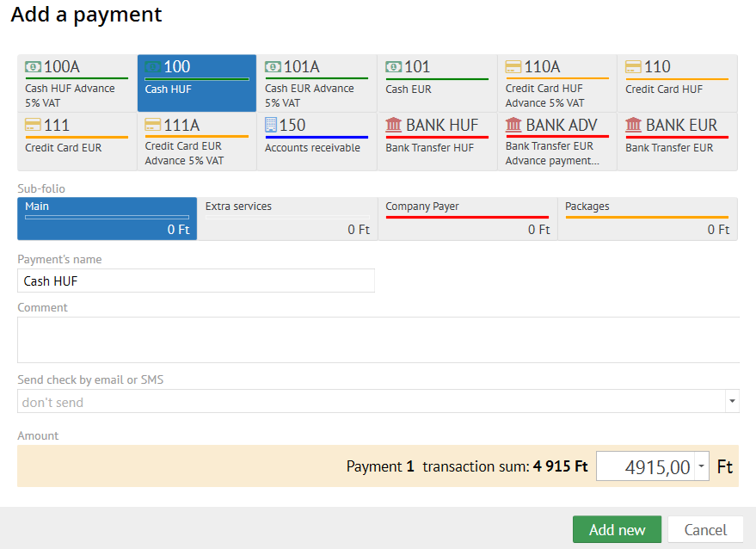Choose the 101 Cash EUR money icon
This screenshot has height=549, width=756.
pyautogui.click(x=394, y=67)
